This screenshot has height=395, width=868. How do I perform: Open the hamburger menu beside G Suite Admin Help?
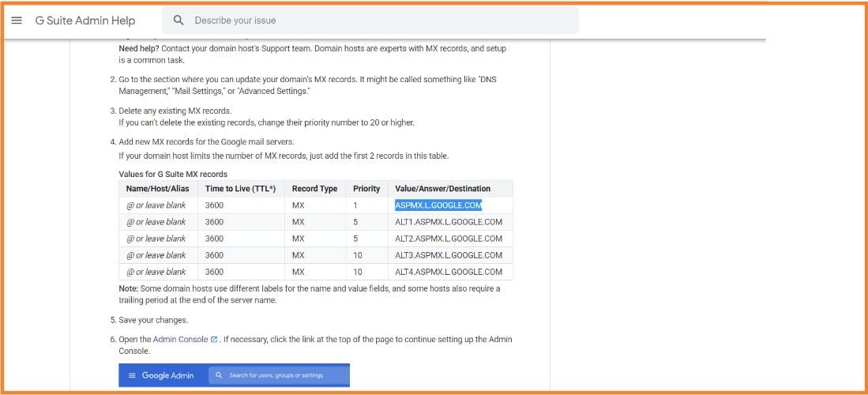pyautogui.click(x=17, y=21)
